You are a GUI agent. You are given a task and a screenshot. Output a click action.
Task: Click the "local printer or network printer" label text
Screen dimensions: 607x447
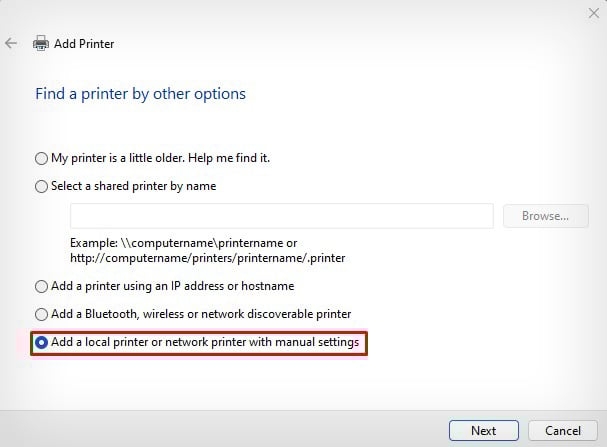click(205, 343)
